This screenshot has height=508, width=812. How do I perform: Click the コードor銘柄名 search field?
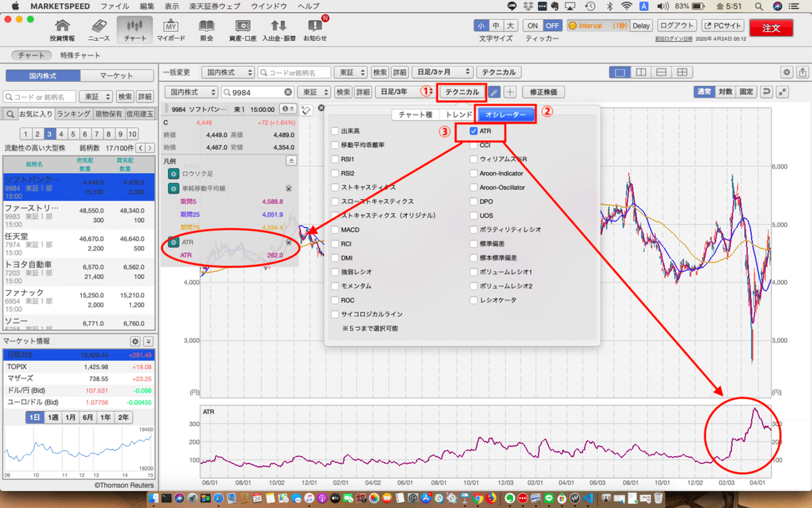click(295, 72)
